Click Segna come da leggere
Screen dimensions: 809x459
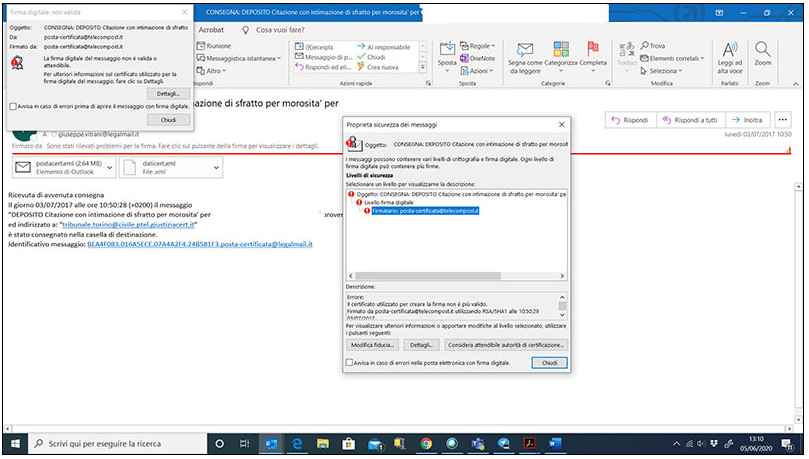525,58
